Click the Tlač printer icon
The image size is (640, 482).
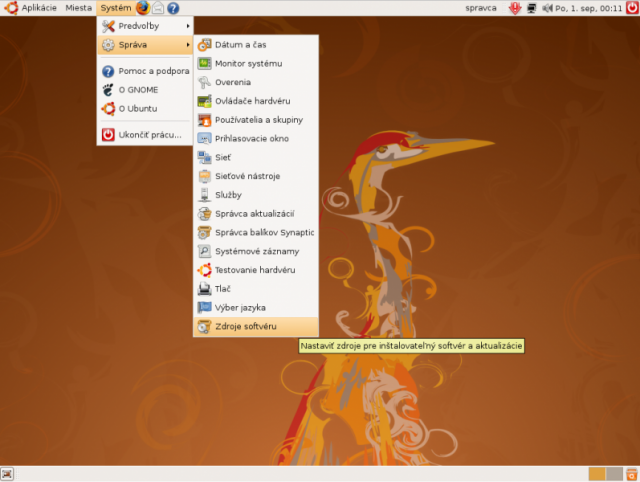pos(204,289)
